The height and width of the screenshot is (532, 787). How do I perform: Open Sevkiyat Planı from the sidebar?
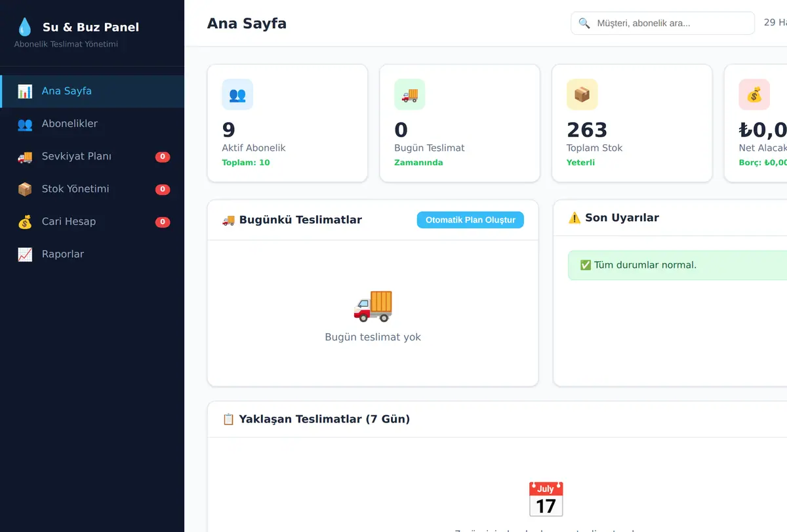(92, 157)
